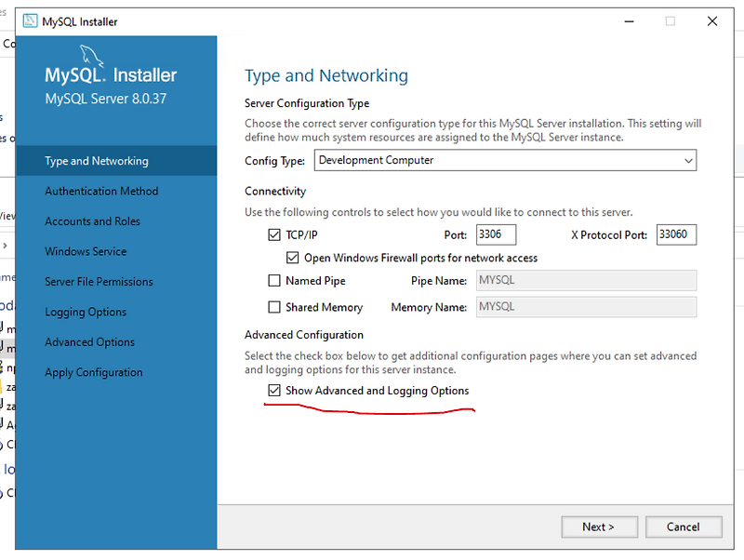Go to Type and Networking step
Image resolution: width=744 pixels, height=560 pixels.
click(116, 161)
